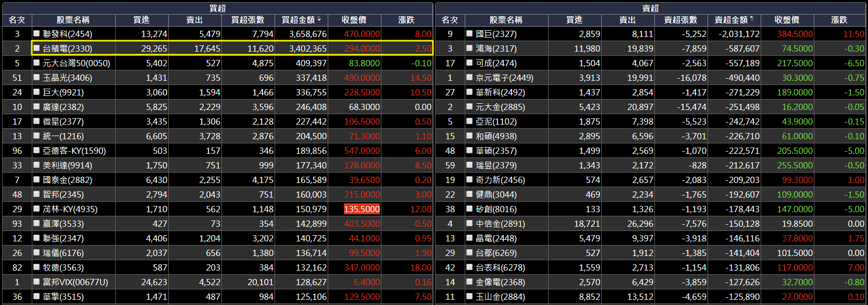Check the box for 玉晶光(3406)
The image size is (868, 305).
36,77
